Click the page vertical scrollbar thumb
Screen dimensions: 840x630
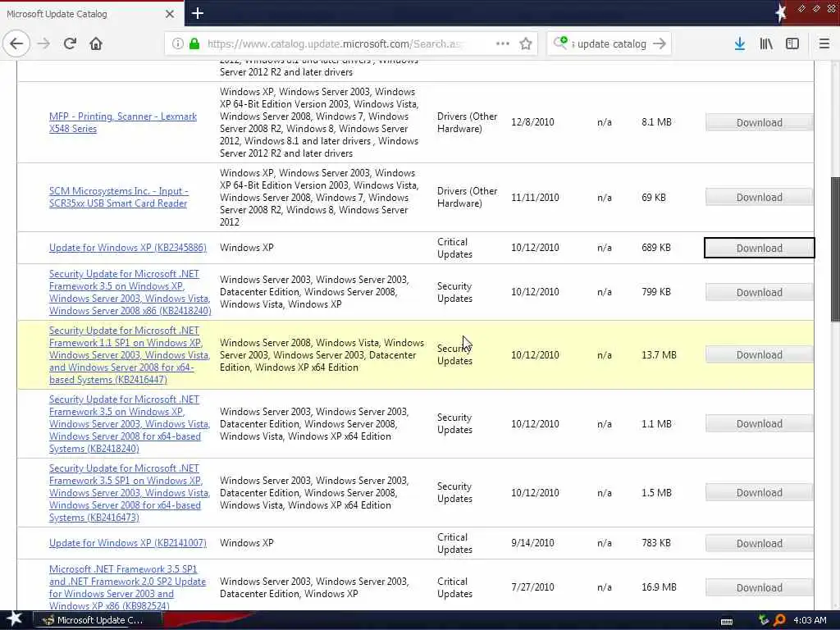tap(835, 249)
